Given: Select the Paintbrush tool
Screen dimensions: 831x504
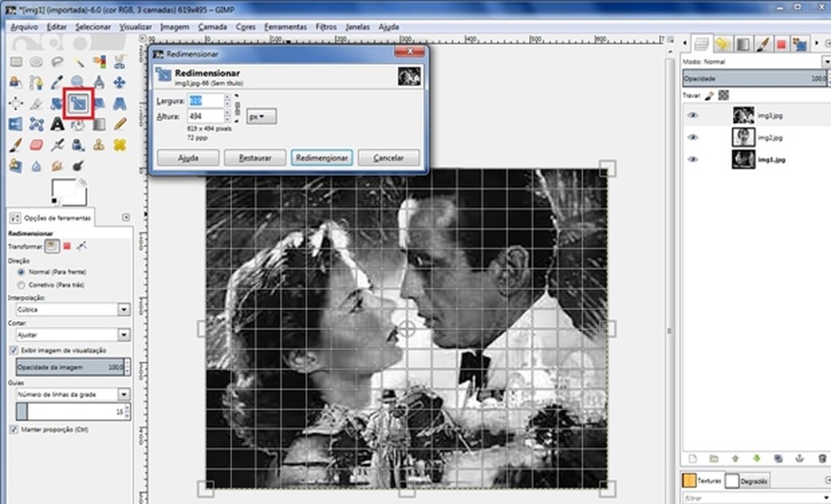Looking at the screenshot, I should [x=16, y=144].
